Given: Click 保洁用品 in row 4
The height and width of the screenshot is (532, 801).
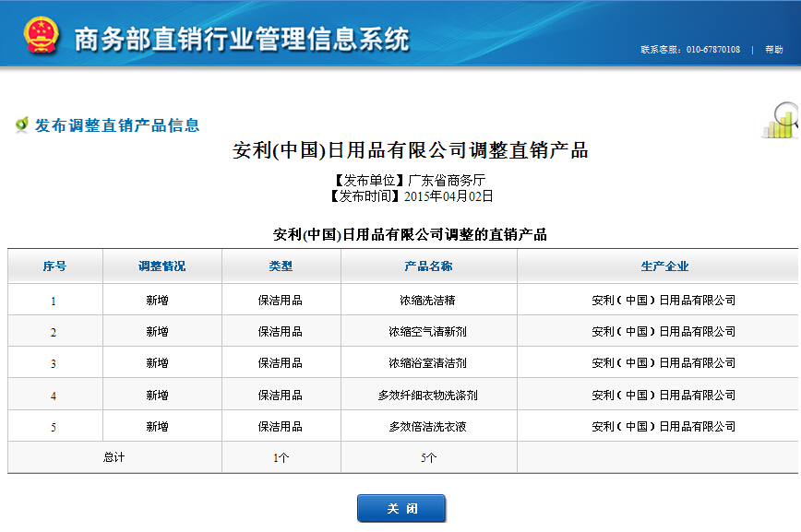Looking at the screenshot, I should pyautogui.click(x=280, y=396).
